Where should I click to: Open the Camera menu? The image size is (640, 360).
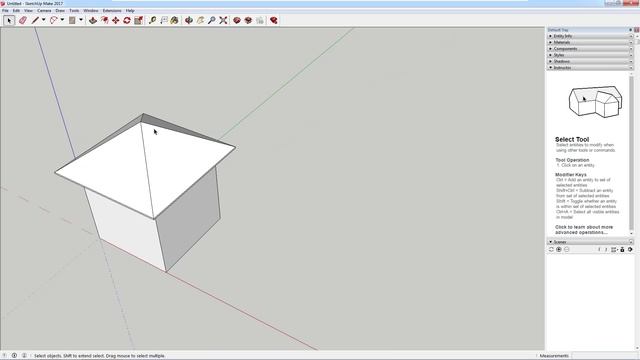pos(44,11)
